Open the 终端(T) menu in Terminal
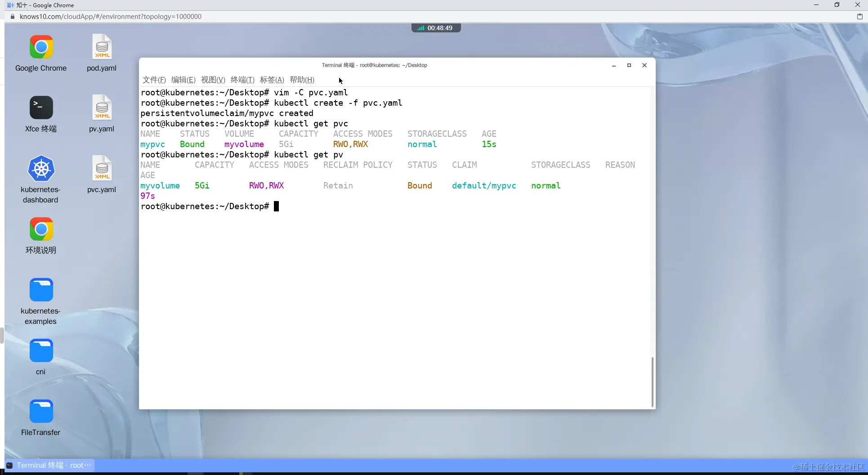868x475 pixels. click(x=242, y=80)
